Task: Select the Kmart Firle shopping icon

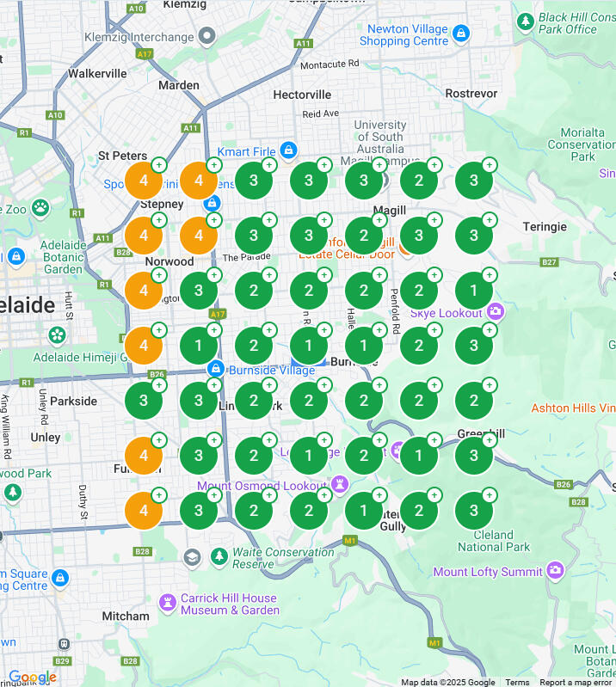Action: [x=288, y=150]
